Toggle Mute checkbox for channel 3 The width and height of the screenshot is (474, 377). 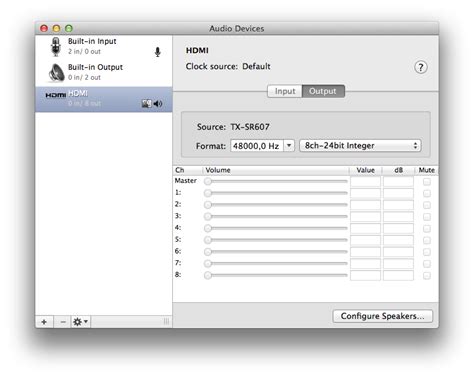tap(427, 217)
